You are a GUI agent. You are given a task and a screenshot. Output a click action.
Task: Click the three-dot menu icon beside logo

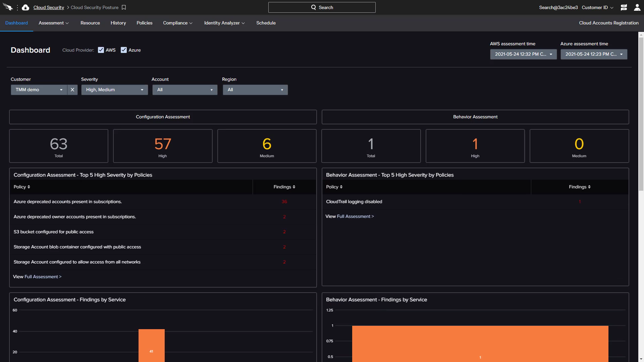[17, 7]
